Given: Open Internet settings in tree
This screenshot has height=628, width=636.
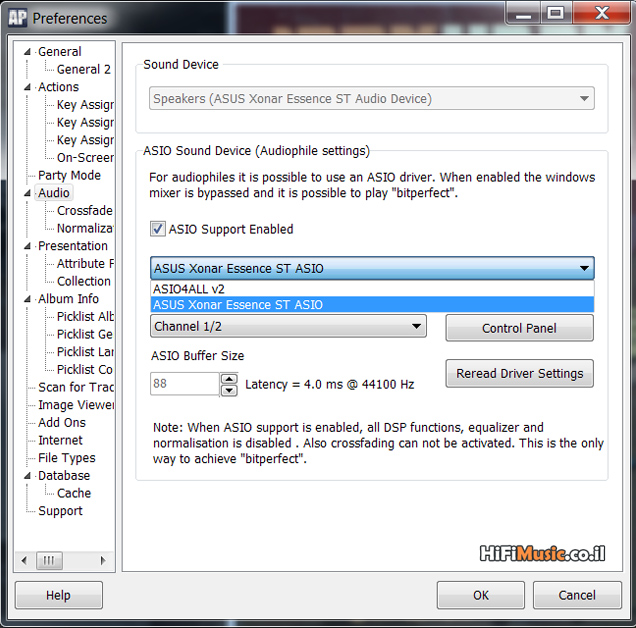Looking at the screenshot, I should pyautogui.click(x=60, y=440).
